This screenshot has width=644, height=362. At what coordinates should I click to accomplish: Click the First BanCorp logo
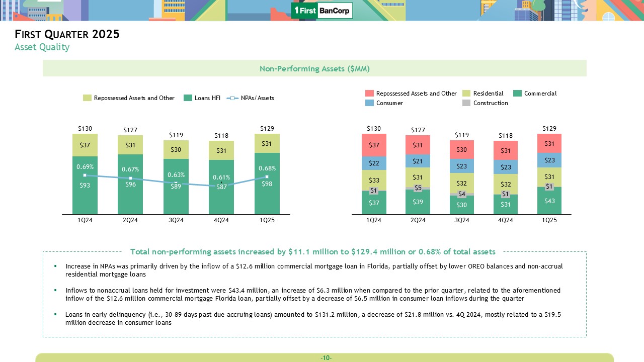[322, 11]
